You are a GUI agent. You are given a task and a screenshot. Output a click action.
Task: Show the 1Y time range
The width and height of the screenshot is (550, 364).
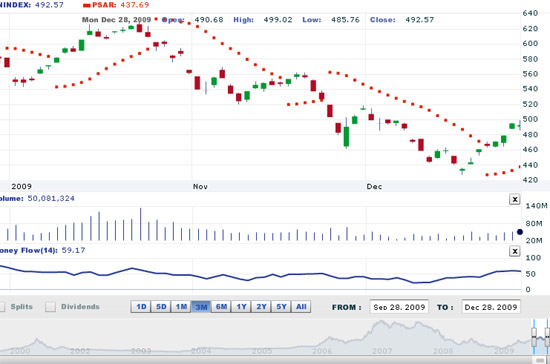tap(241, 307)
